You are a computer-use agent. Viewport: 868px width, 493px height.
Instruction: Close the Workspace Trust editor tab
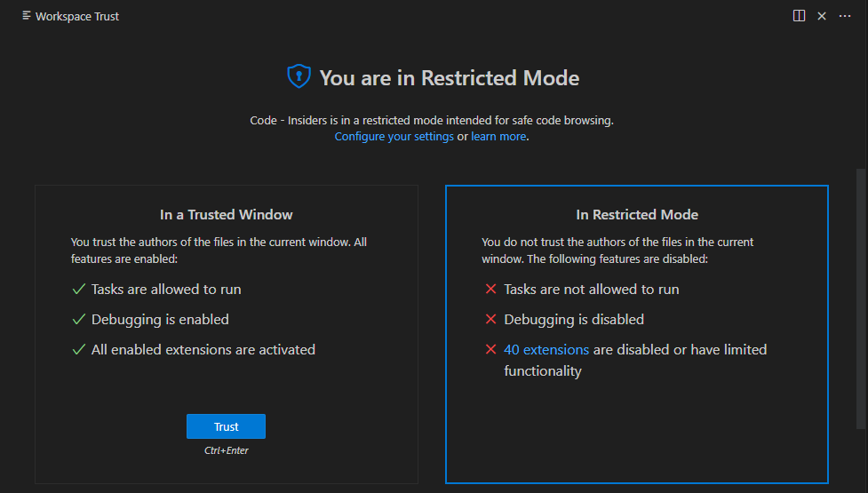822,16
